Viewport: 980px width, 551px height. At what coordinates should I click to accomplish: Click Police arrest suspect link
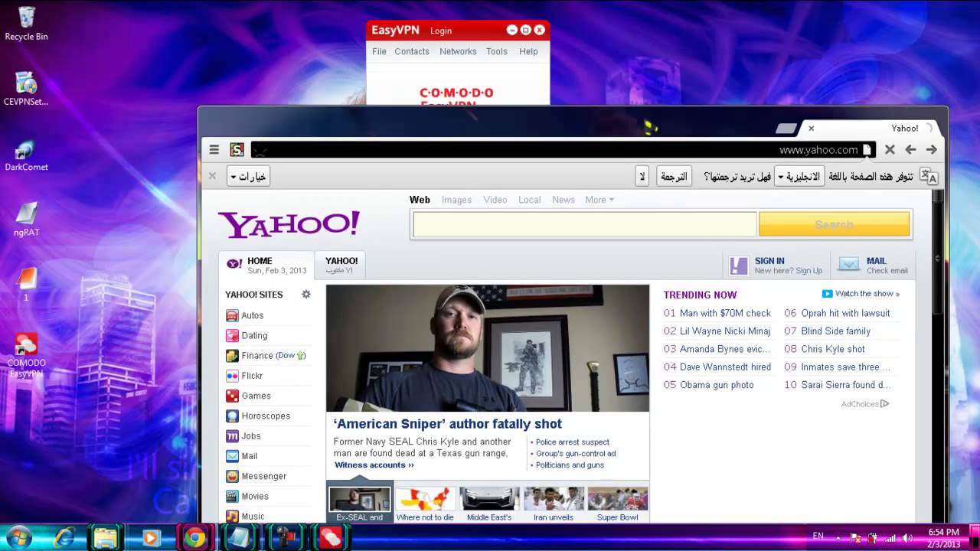coord(573,442)
